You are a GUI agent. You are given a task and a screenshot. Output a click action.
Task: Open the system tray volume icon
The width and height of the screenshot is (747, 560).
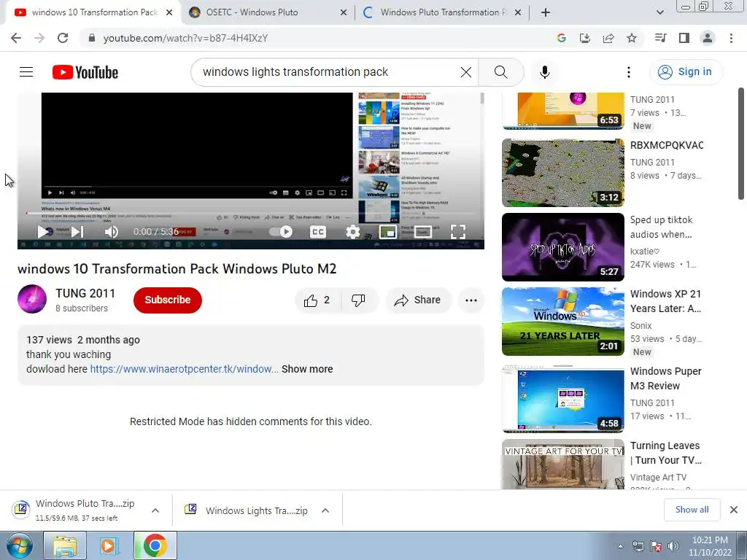(x=673, y=546)
